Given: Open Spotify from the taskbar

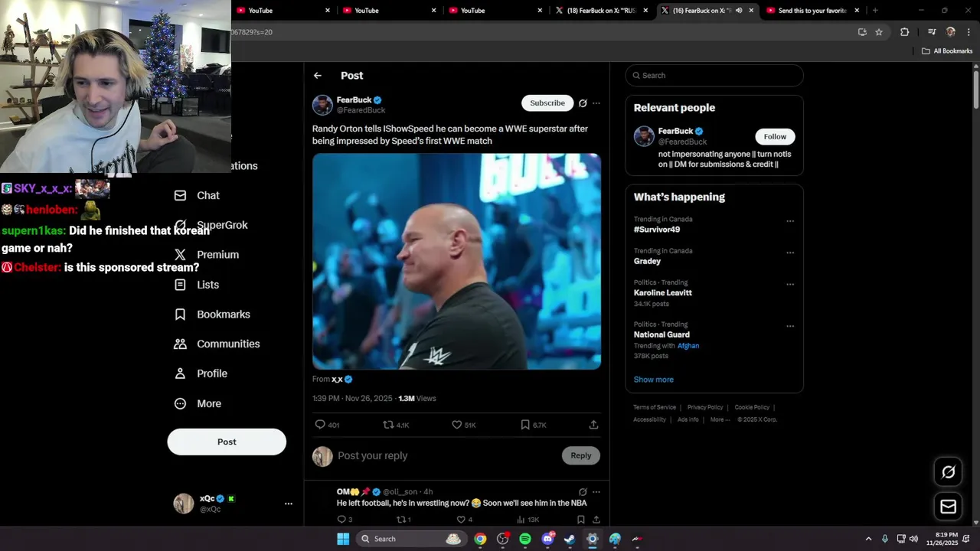Looking at the screenshot, I should point(525,539).
